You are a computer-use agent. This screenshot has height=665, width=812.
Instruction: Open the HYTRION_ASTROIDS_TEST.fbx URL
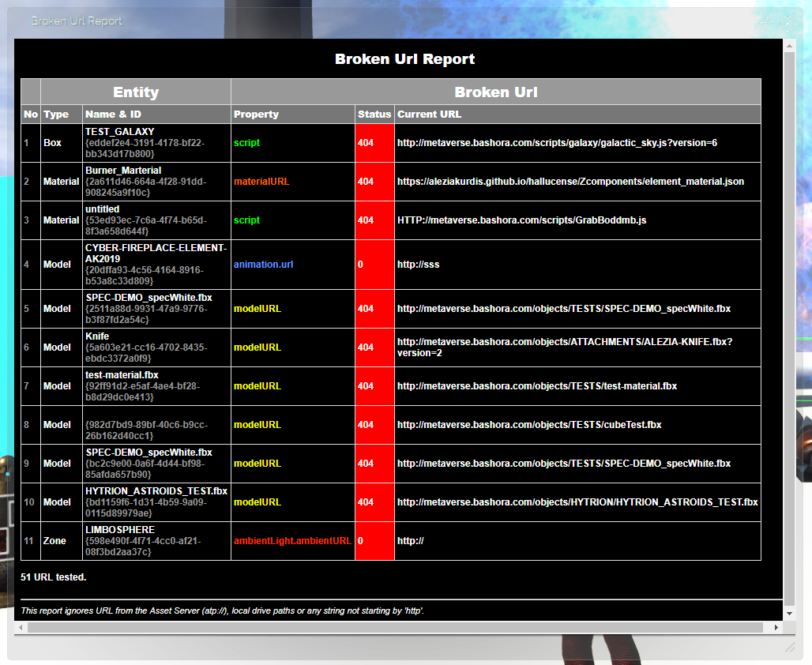pyautogui.click(x=577, y=502)
